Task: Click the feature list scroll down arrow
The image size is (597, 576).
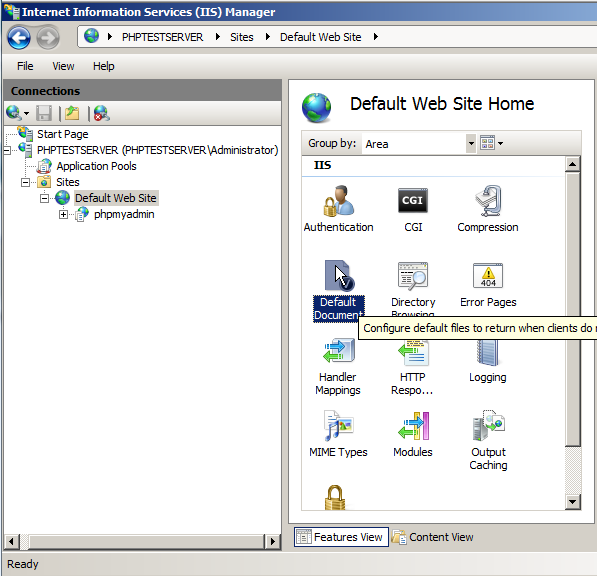Action: click(x=572, y=501)
